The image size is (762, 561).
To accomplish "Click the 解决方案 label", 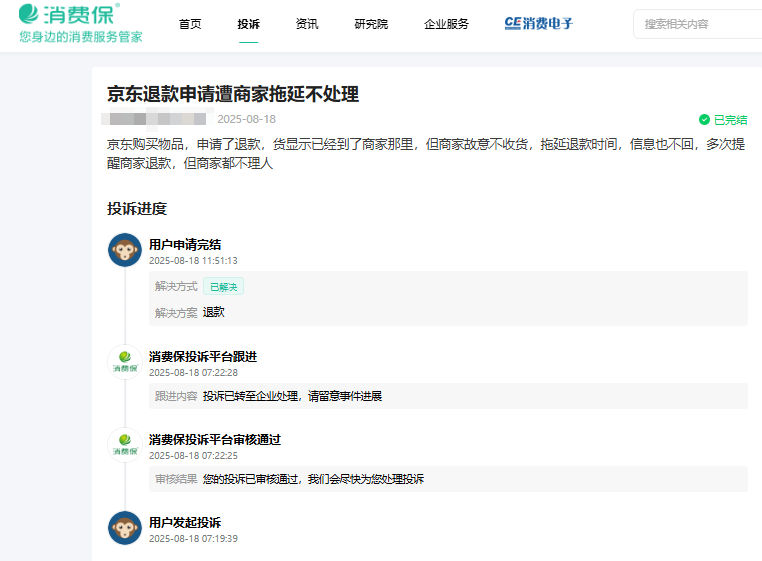I will tap(176, 313).
